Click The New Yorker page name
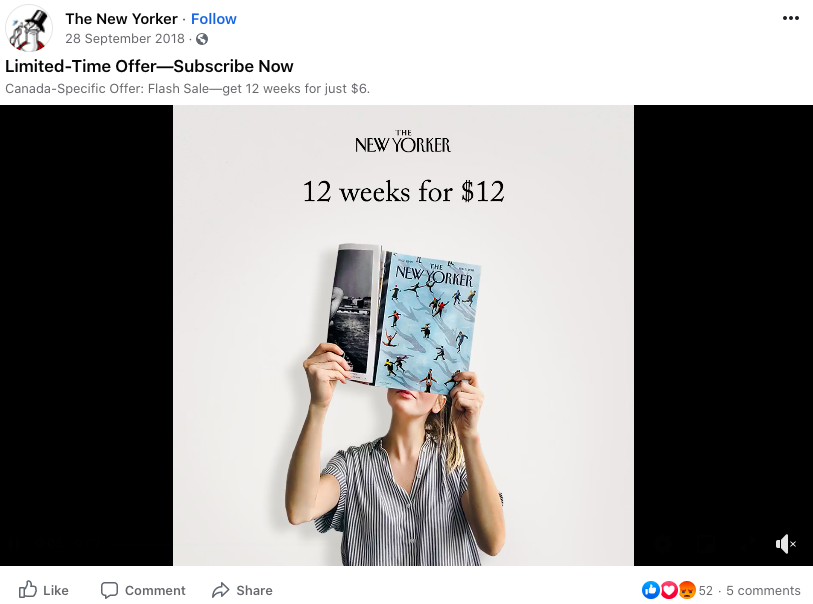This screenshot has height=604, width=813. pos(121,19)
